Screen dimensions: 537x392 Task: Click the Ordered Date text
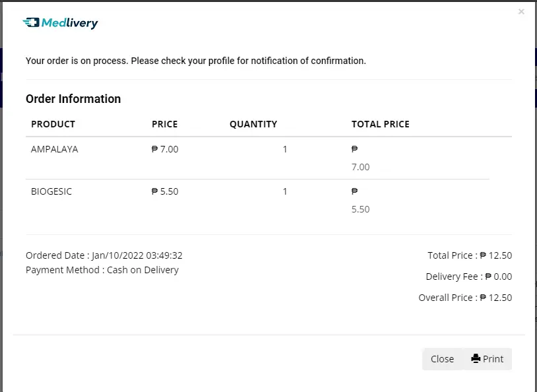tap(104, 255)
